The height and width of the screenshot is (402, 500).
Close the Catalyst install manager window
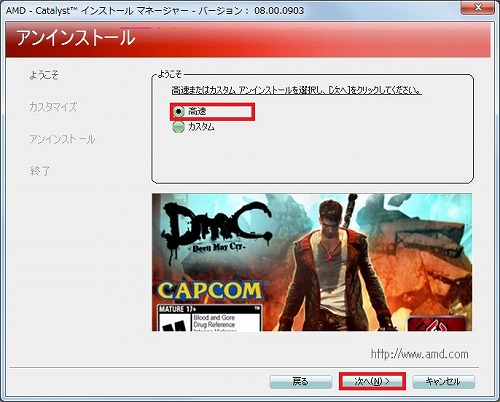478,7
